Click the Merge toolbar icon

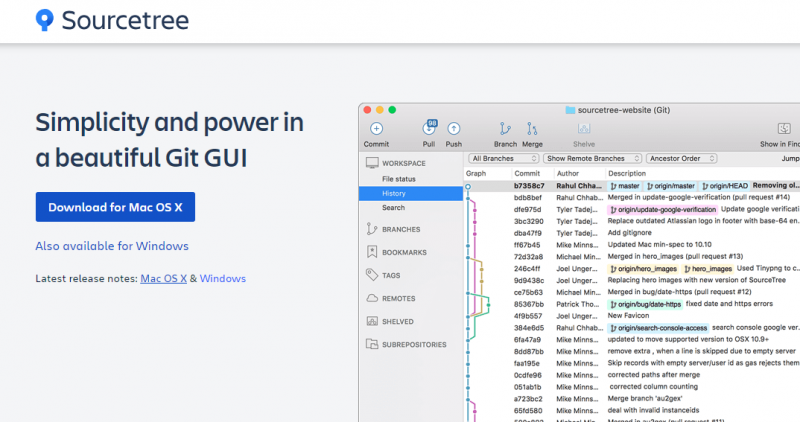click(532, 128)
